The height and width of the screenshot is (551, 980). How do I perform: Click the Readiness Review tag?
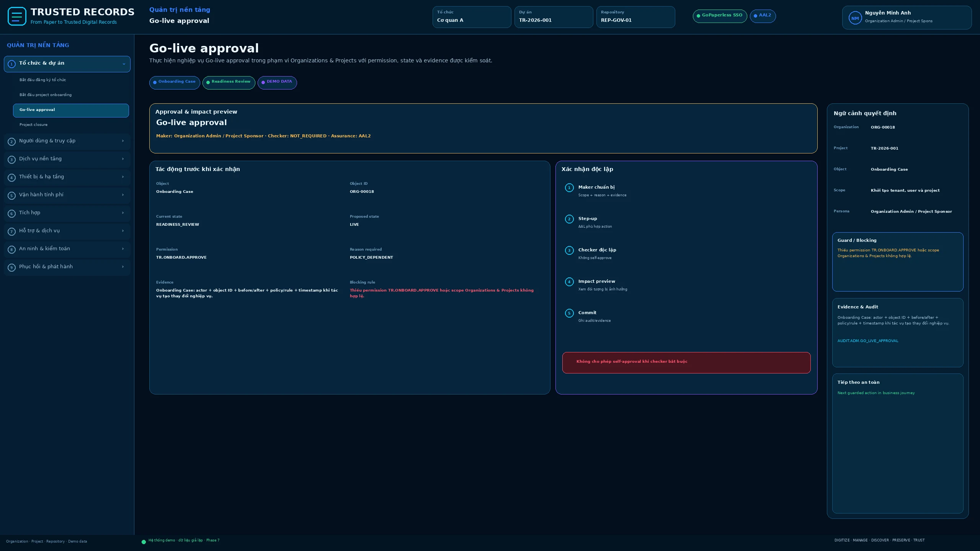point(229,83)
